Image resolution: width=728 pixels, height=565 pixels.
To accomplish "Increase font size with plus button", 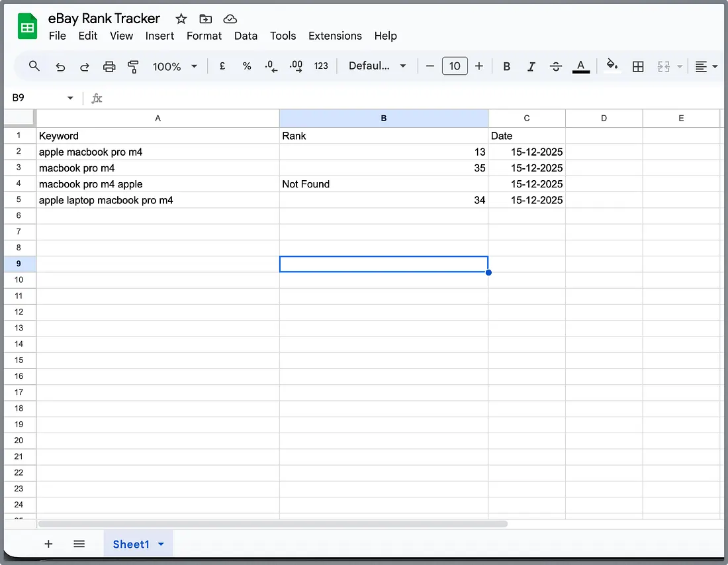I will coord(479,66).
